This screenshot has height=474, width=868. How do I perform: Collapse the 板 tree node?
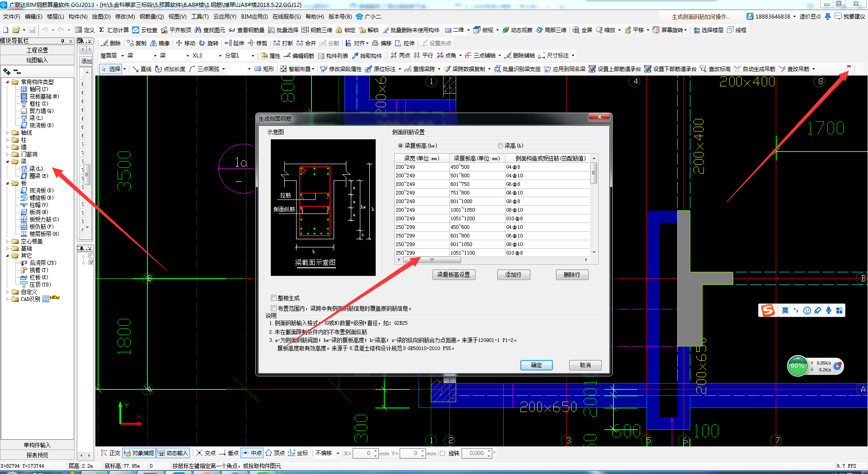(8, 183)
